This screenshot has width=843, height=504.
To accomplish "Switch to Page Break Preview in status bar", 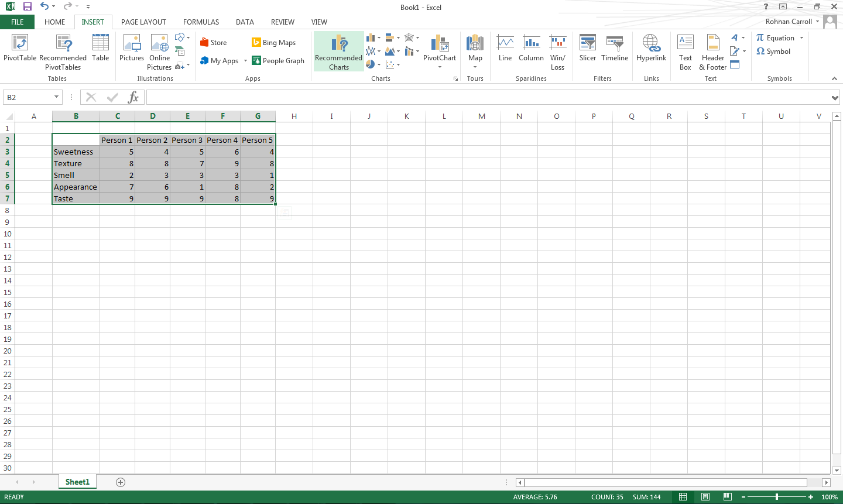I will [727, 497].
